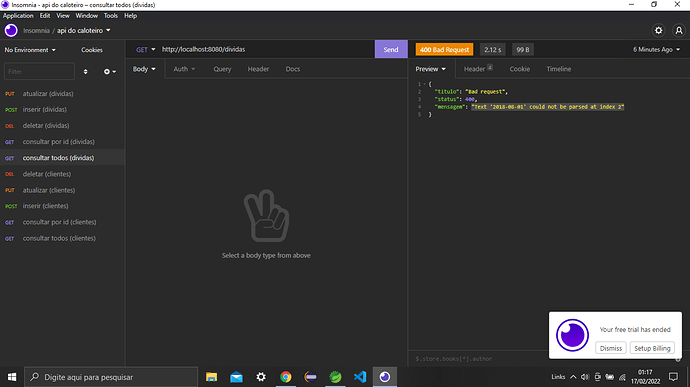Open the Body type dropdown
Viewport: 690px width, 387px height.
coord(144,69)
